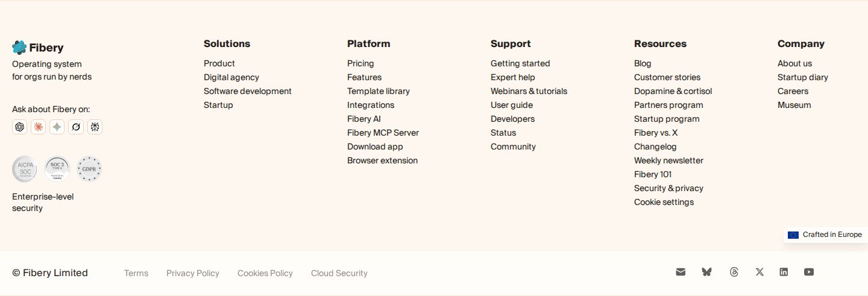Go to Digital agency page
Screen dimensions: 868x296
pyautogui.click(x=231, y=77)
